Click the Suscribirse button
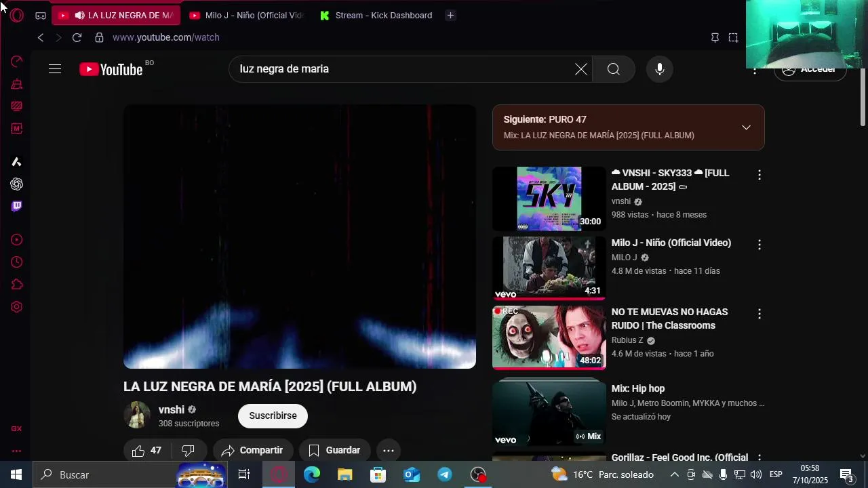Screen dimensions: 868x488 tap(273, 416)
